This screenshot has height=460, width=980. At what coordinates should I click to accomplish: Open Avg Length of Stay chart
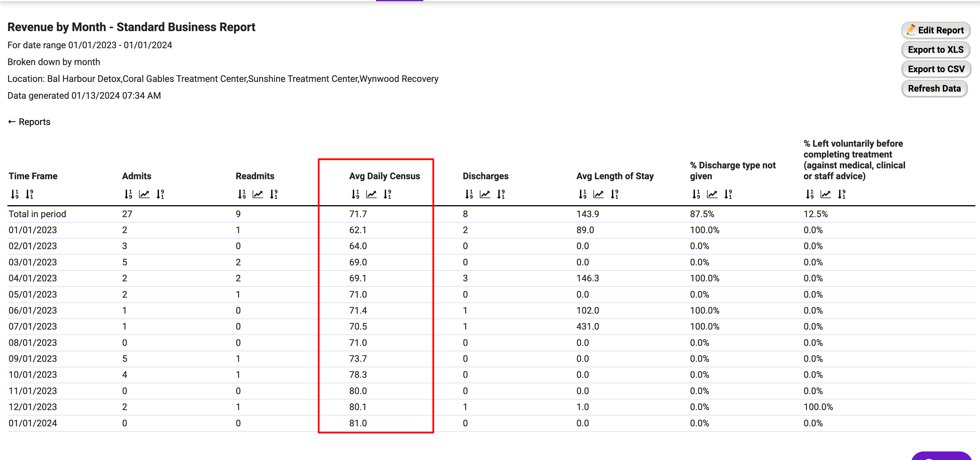598,194
